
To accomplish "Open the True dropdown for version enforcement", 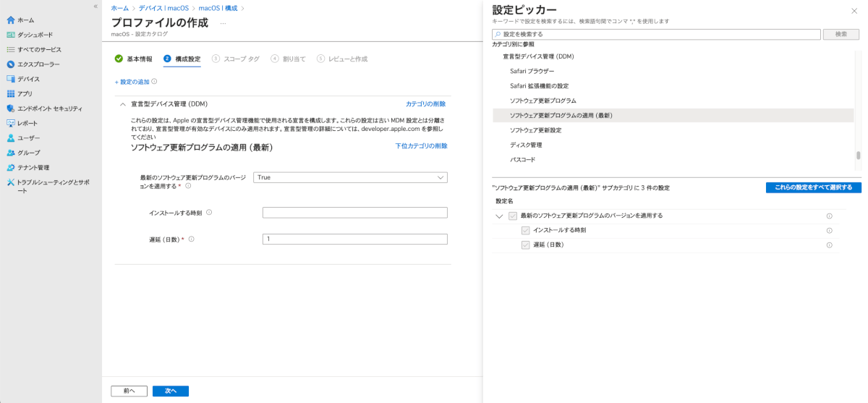I will [x=350, y=177].
